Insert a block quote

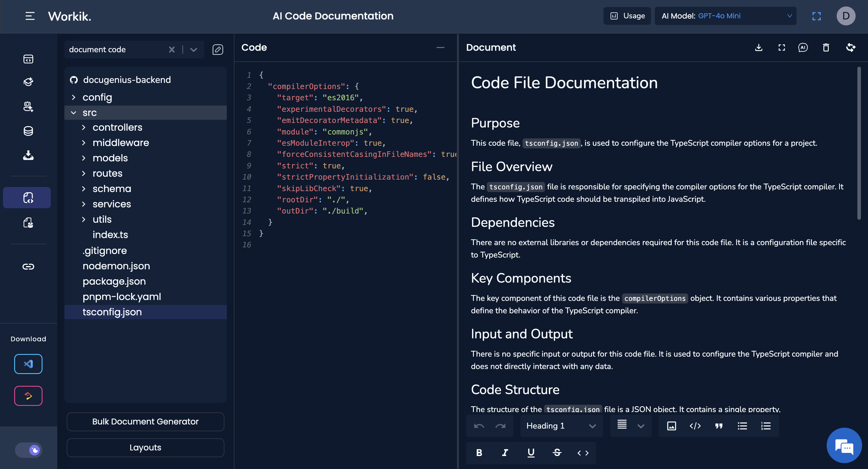click(719, 426)
